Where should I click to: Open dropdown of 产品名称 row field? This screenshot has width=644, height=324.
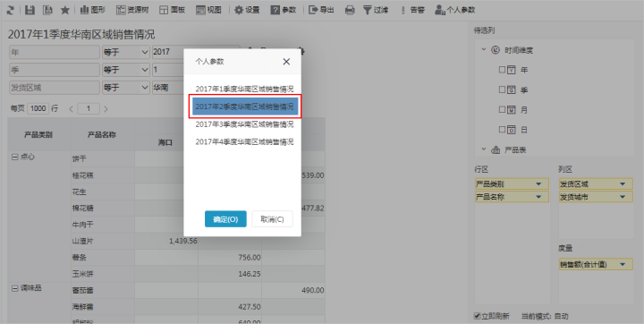pos(538,197)
